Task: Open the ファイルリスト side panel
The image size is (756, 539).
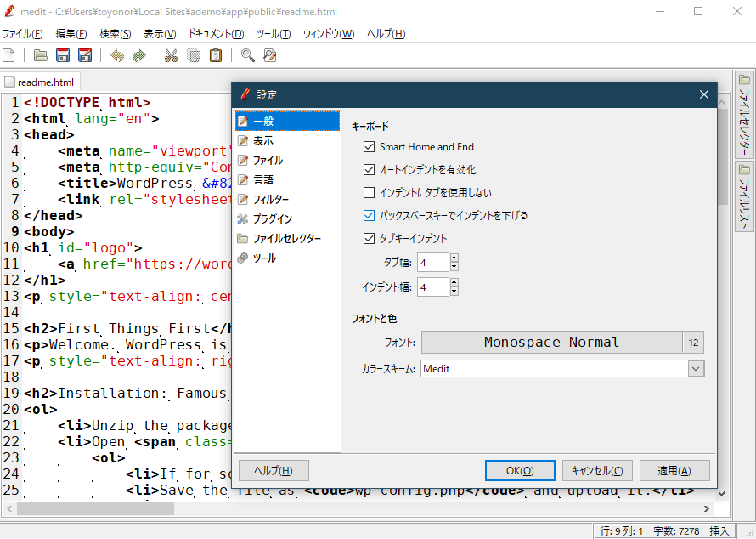Action: (745, 197)
